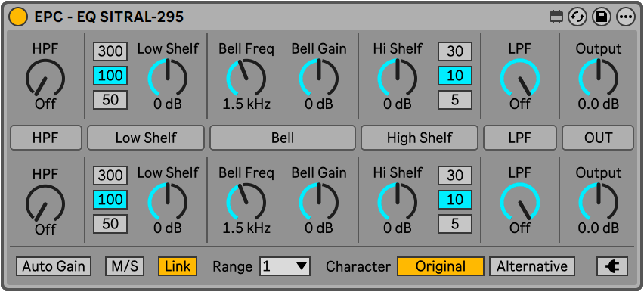Click the bottom row Hi Shelf knob

[x=398, y=202]
